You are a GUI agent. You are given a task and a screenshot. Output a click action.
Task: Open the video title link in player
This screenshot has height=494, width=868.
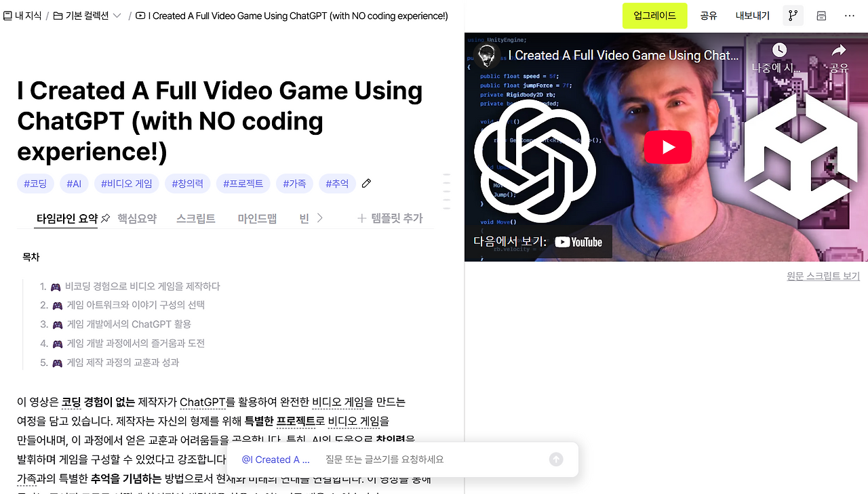[x=623, y=56]
